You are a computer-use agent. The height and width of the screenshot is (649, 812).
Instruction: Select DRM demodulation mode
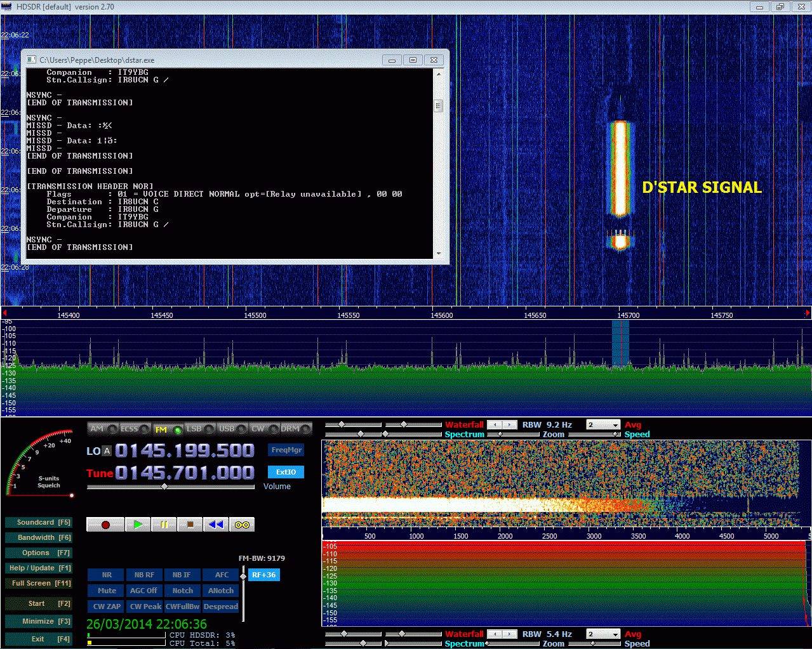pyautogui.click(x=296, y=429)
